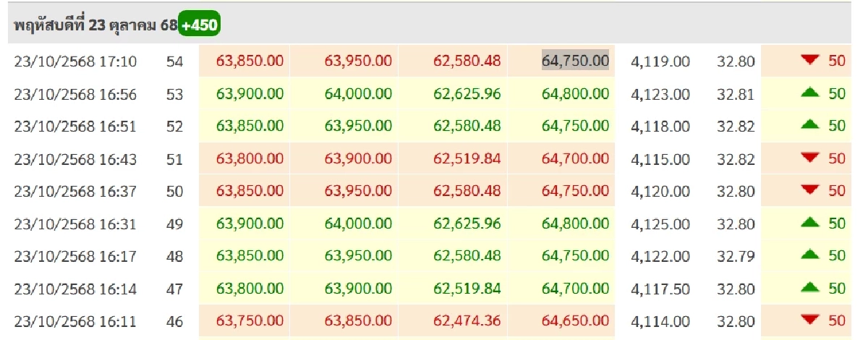Screen dimensions: 868x340
Task: Click the 4,125.00 gold spot value
Action: [660, 224]
